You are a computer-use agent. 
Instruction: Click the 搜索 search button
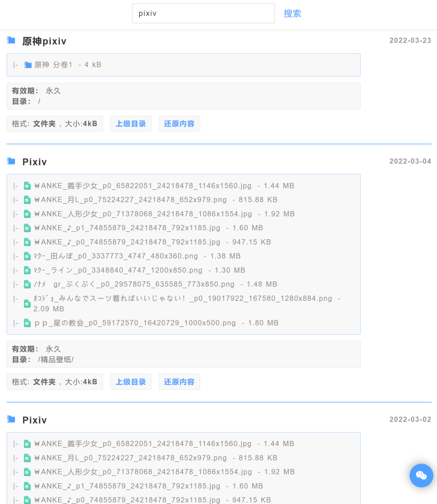click(292, 13)
